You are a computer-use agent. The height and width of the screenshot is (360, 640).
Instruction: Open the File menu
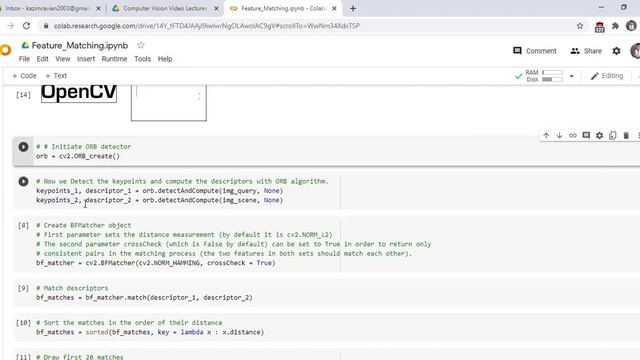click(x=24, y=59)
